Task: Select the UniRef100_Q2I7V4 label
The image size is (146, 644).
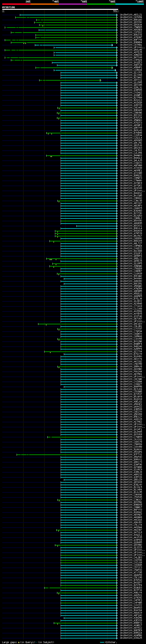Action: point(131,352)
